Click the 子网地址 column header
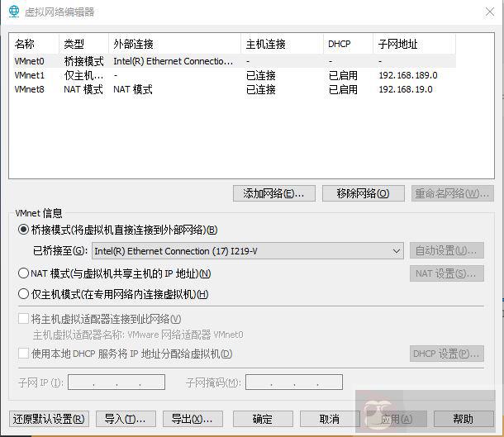Screen dimensions: 504x437 415,44
